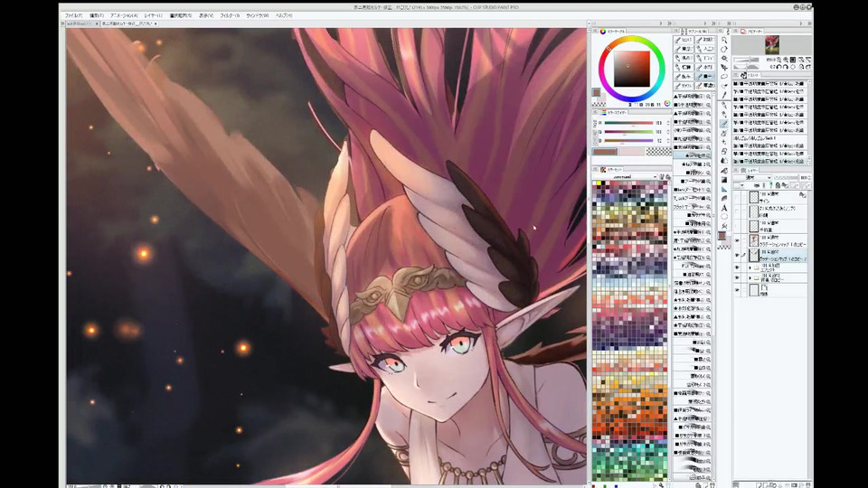This screenshot has height=488, width=868.
Task: Click the lock layer padlock icon
Action: coord(778,184)
